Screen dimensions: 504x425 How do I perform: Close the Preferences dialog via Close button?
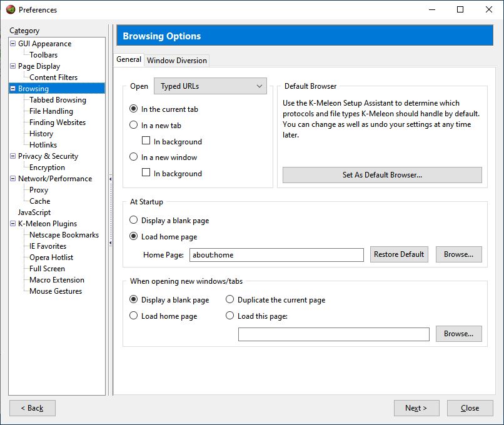tap(470, 408)
